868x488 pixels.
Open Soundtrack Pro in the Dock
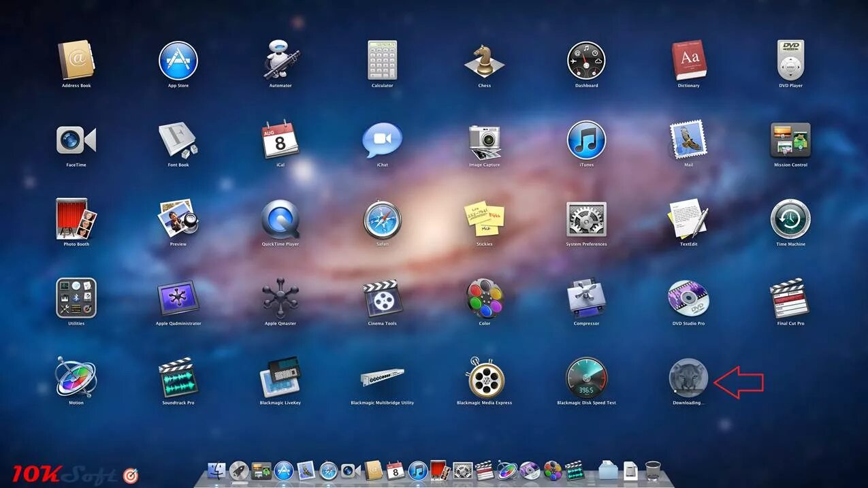pos(575,471)
